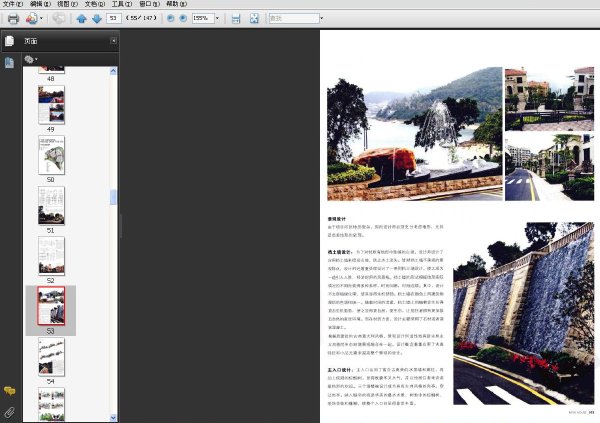Click the scrolling page mode icon
The width and height of the screenshot is (600, 423).
[236, 18]
